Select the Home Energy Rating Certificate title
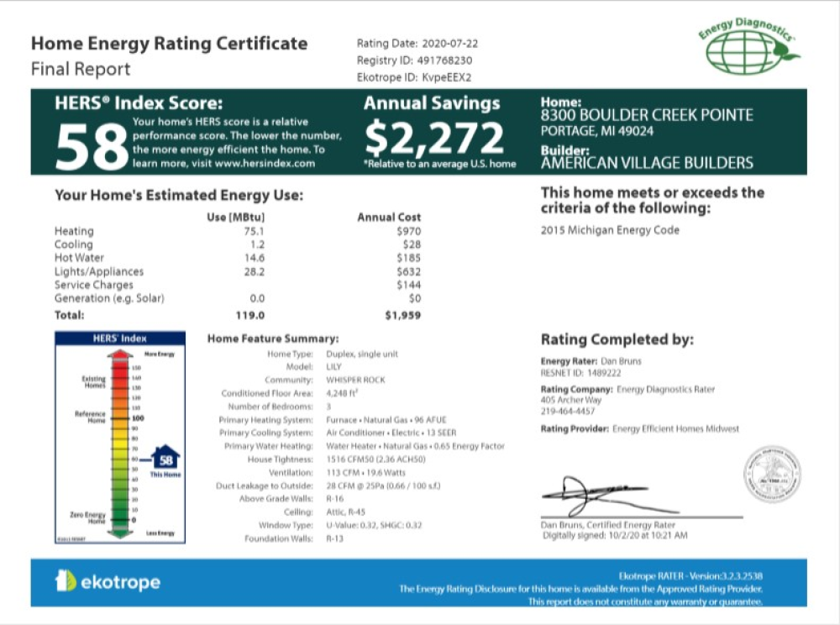The image size is (840, 625). [169, 44]
